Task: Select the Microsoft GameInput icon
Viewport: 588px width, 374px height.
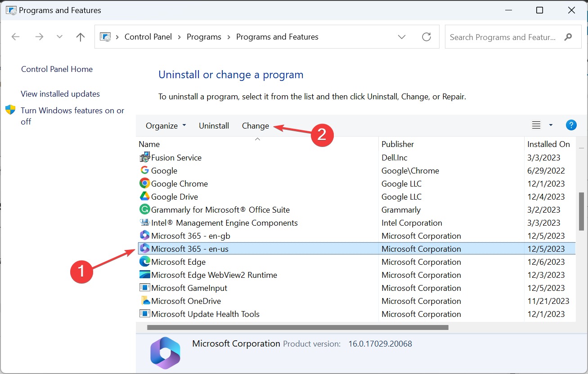Action: pyautogui.click(x=145, y=288)
